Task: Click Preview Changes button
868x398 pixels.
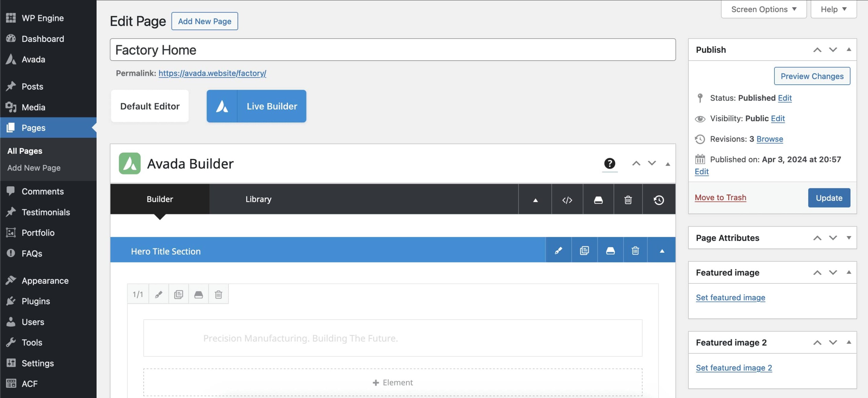Action: pos(812,76)
